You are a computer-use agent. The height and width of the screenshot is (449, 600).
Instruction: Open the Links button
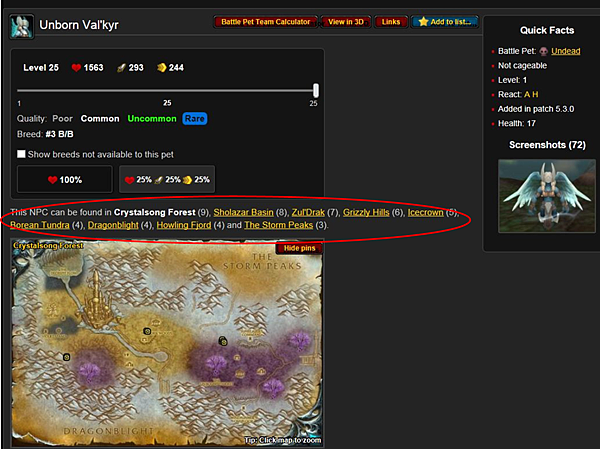click(391, 22)
